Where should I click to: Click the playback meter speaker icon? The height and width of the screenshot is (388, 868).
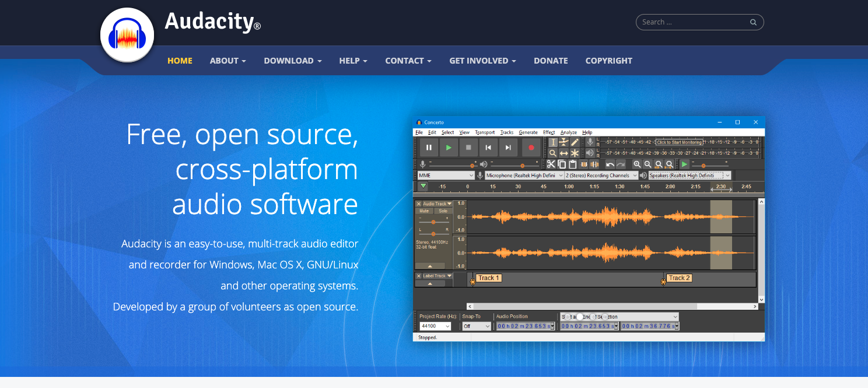590,153
